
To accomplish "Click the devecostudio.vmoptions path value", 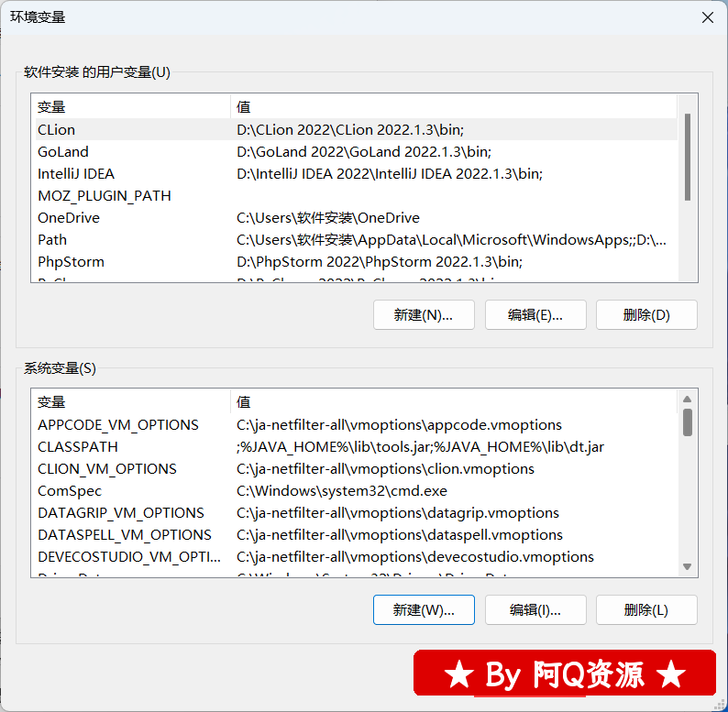I will (x=415, y=556).
